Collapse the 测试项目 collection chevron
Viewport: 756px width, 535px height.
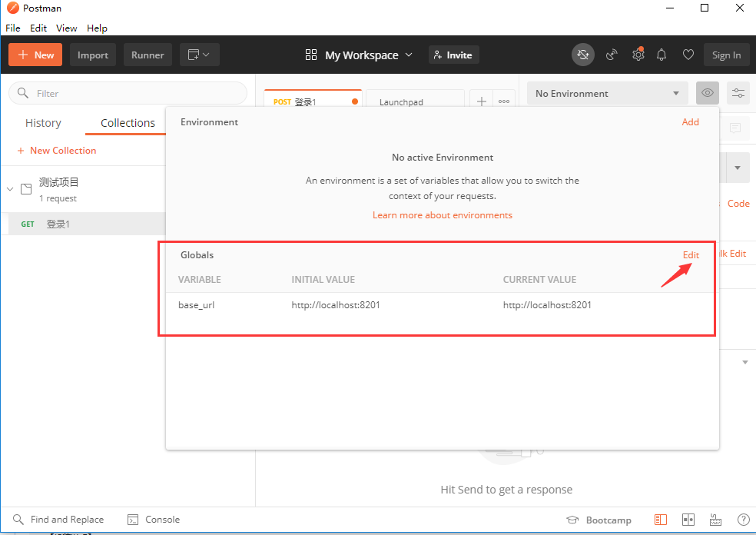(x=10, y=189)
